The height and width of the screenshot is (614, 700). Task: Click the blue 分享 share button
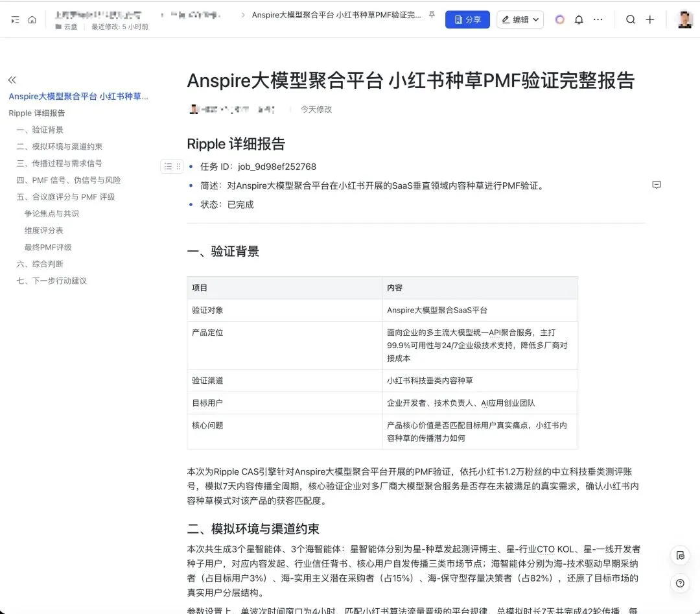point(467,19)
